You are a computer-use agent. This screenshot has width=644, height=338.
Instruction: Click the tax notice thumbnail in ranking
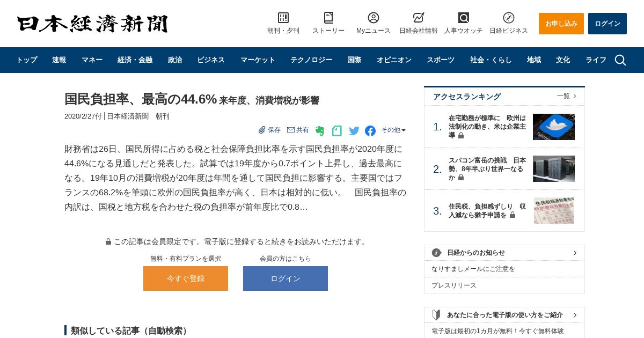(554, 211)
